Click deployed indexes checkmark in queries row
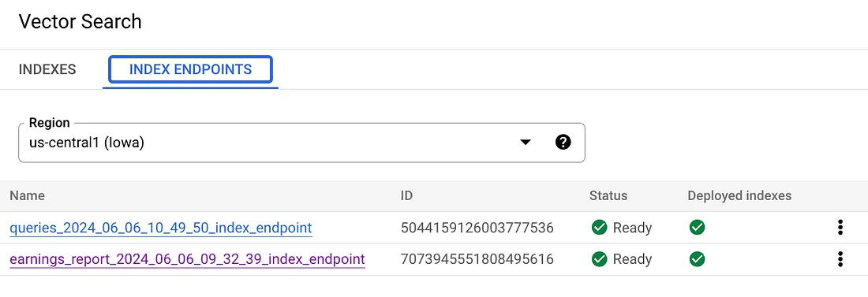The height and width of the screenshot is (297, 868). click(x=697, y=228)
